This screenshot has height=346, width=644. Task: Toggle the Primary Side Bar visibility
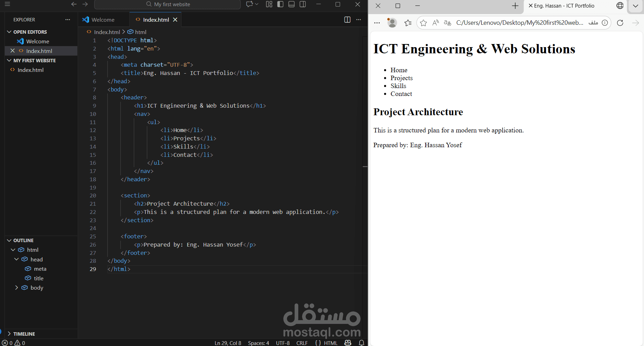pos(280,4)
